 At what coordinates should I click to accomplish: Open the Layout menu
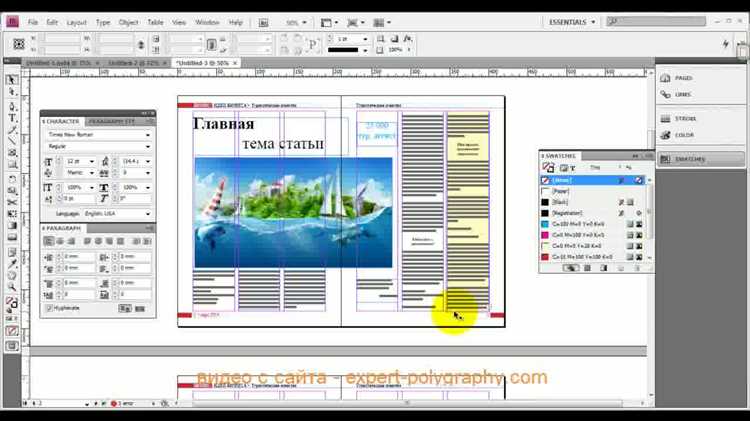77,22
